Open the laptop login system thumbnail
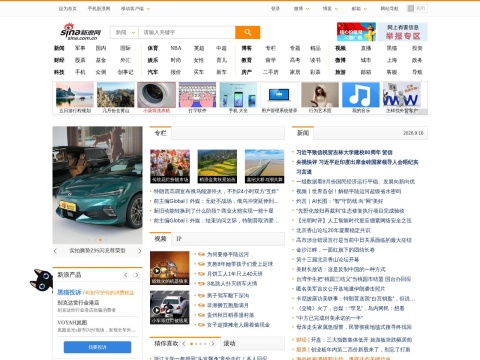This screenshot has height=360, width=480. tap(279, 95)
